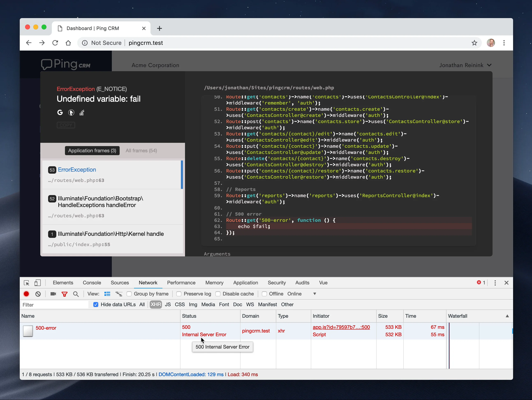Show All frames (54) tab
The width and height of the screenshot is (532, 400).
(141, 151)
